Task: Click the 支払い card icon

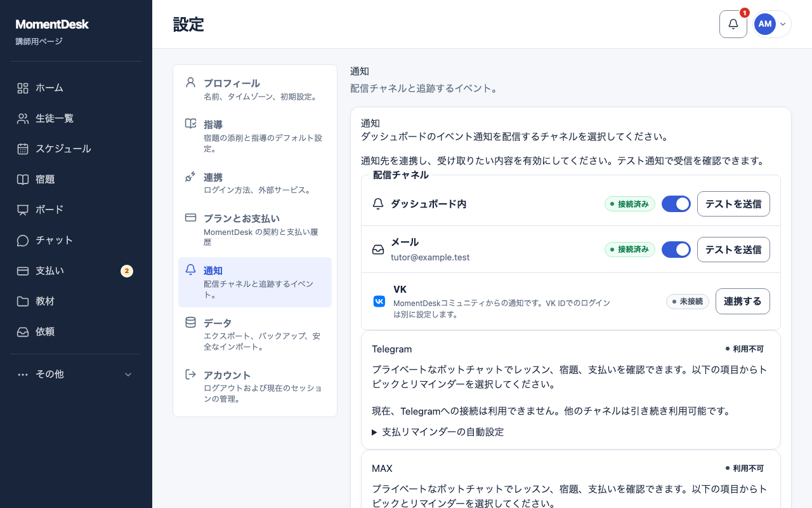Action: click(x=23, y=271)
